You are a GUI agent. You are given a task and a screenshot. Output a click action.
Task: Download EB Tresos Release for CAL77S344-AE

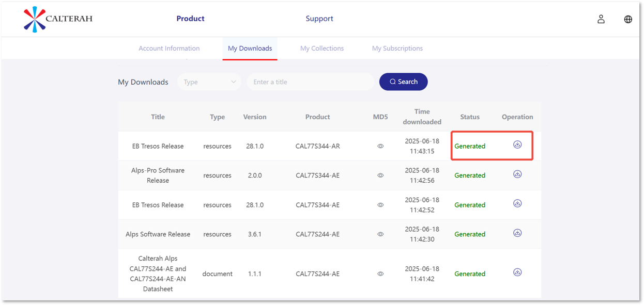[517, 203]
